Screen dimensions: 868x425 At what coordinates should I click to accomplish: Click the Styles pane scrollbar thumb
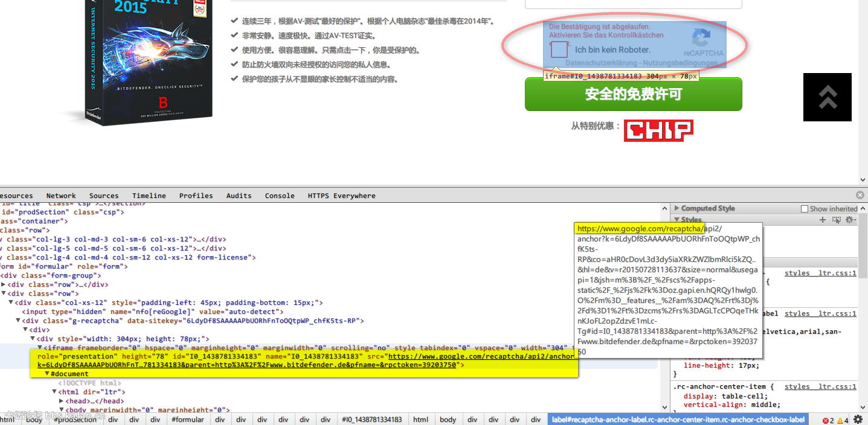(863, 244)
